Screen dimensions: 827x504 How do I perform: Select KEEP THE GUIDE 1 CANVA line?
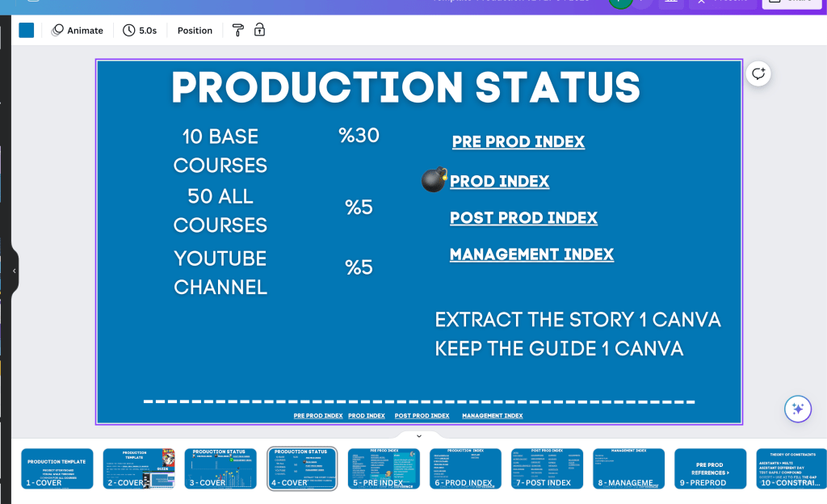pos(559,348)
